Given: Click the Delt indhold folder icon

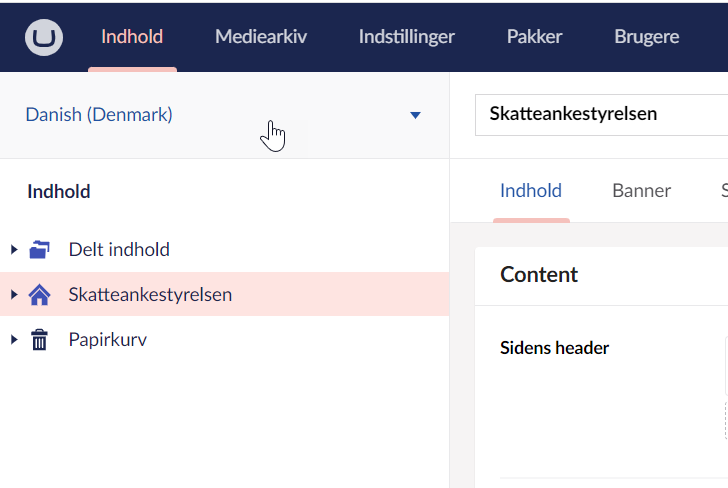Looking at the screenshot, I should (40, 250).
